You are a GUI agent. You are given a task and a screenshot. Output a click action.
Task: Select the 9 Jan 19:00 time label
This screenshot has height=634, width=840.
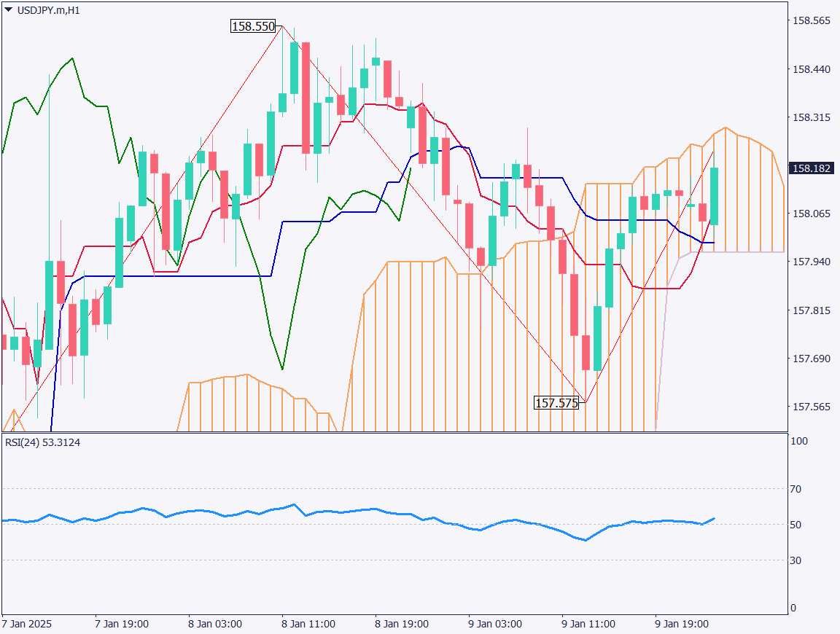click(x=682, y=625)
